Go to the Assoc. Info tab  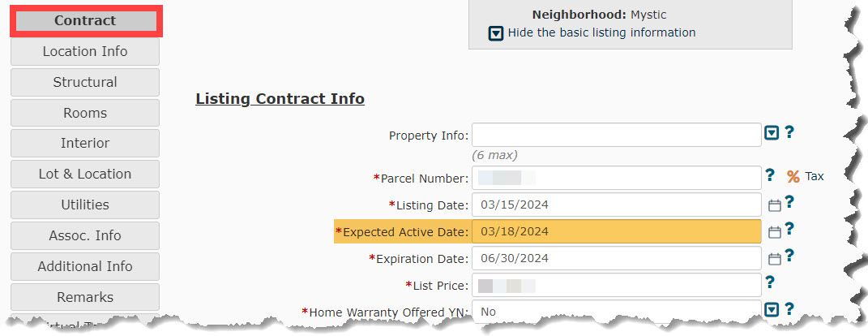(x=85, y=235)
